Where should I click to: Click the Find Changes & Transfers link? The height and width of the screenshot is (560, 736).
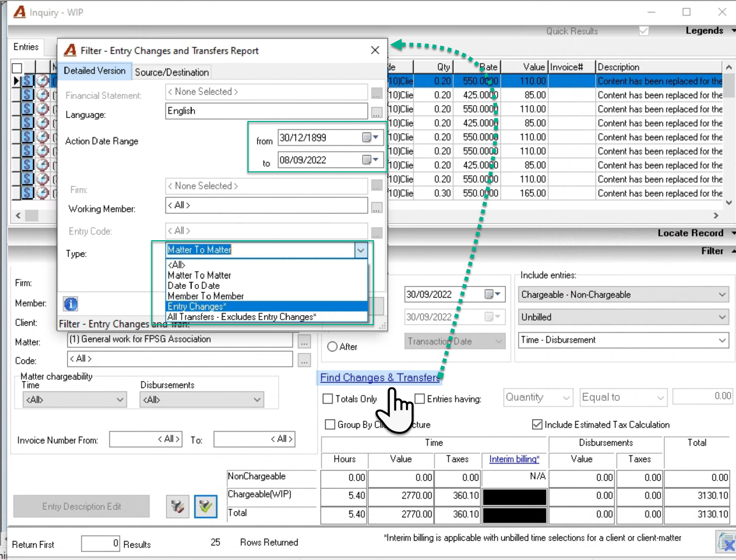380,378
